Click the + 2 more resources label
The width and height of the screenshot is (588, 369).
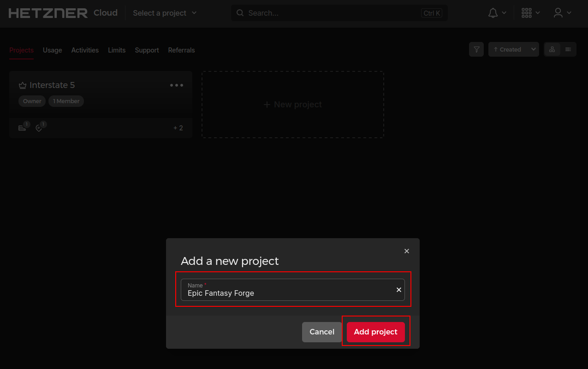(178, 128)
